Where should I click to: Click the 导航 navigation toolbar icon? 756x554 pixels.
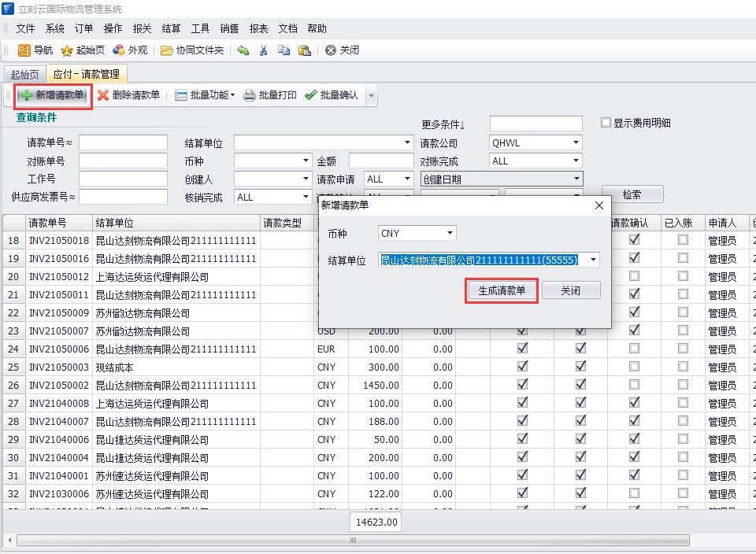tap(35, 50)
